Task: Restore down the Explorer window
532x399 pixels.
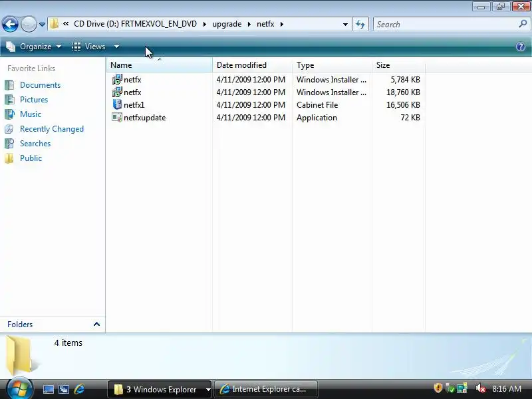Action: coord(500,7)
